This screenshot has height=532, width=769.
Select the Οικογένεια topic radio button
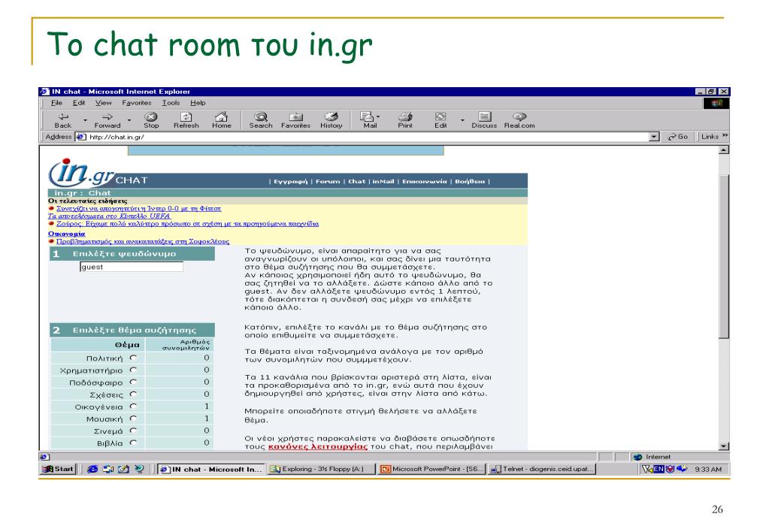point(133,407)
